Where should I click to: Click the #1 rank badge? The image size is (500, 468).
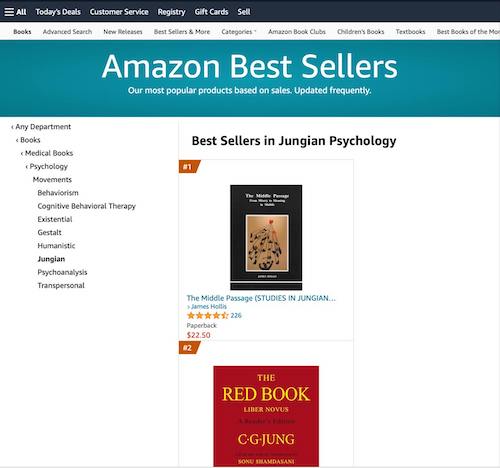click(x=189, y=167)
